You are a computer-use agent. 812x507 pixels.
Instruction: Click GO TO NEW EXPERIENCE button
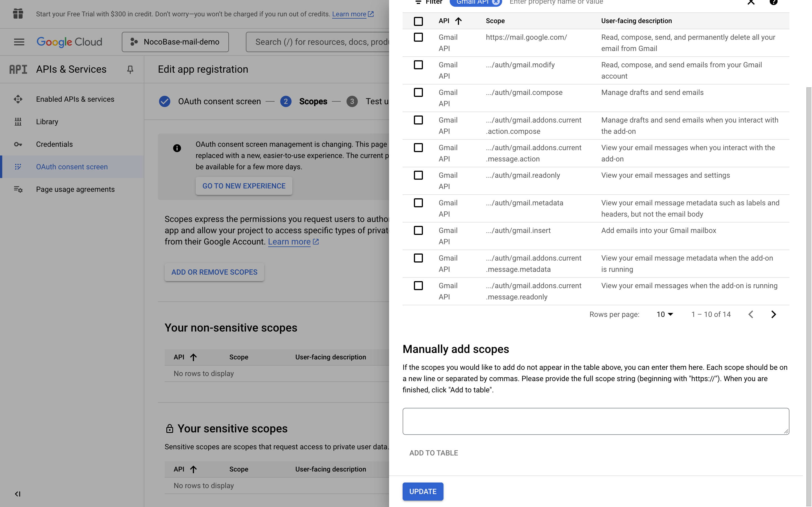click(x=244, y=186)
